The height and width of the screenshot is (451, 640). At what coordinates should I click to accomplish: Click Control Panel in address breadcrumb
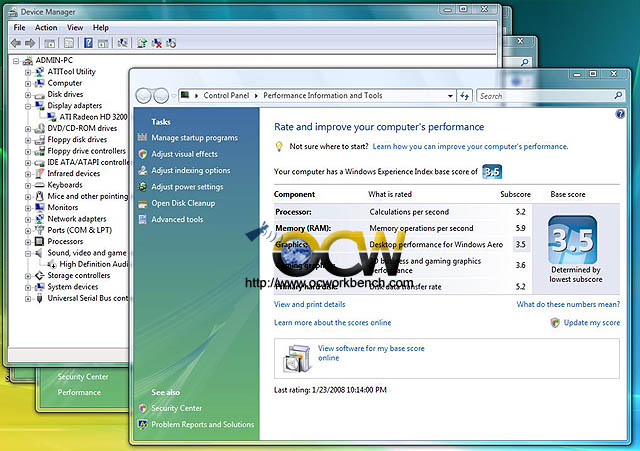[226, 96]
